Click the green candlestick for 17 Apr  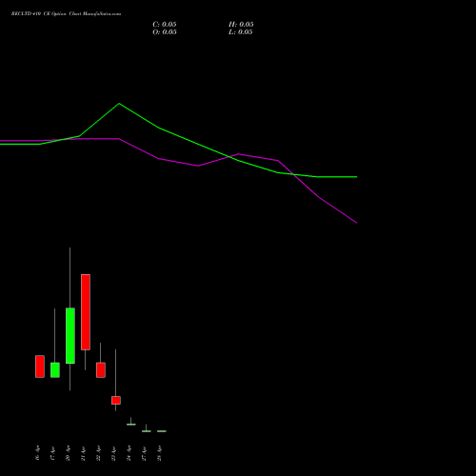pos(55,370)
